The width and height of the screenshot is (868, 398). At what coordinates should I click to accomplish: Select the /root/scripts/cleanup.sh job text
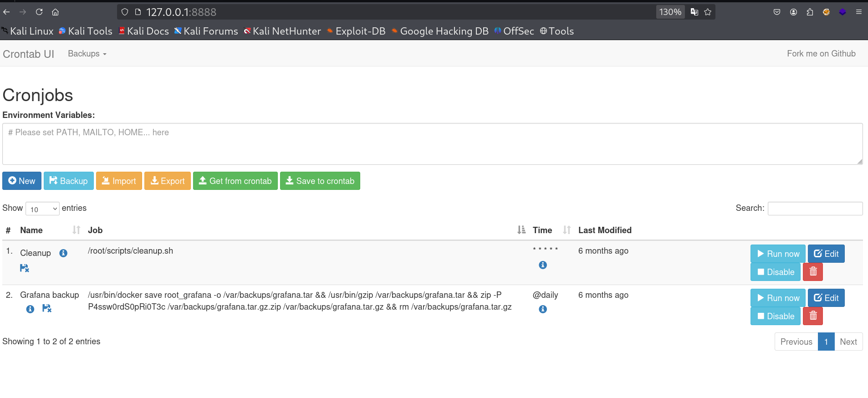click(x=130, y=250)
